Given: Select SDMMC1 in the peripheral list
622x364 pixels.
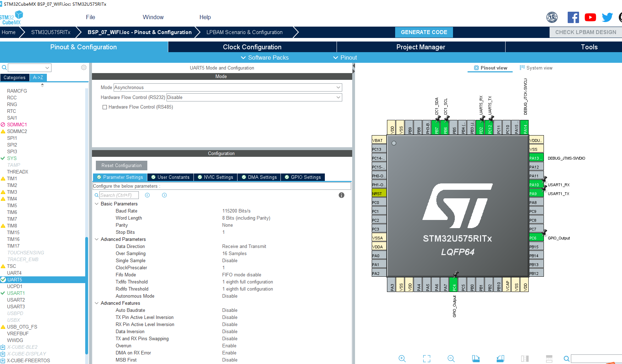Looking at the screenshot, I should tap(17, 125).
